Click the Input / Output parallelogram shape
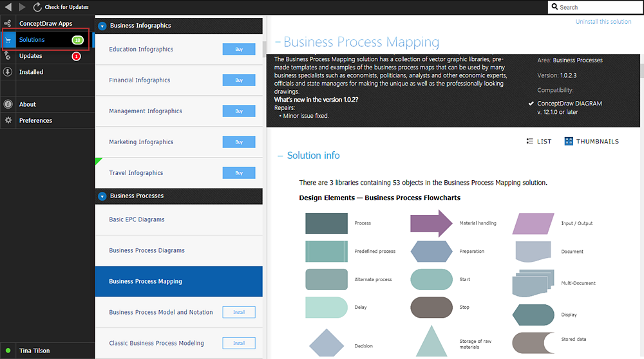The width and height of the screenshot is (644, 359). click(533, 224)
